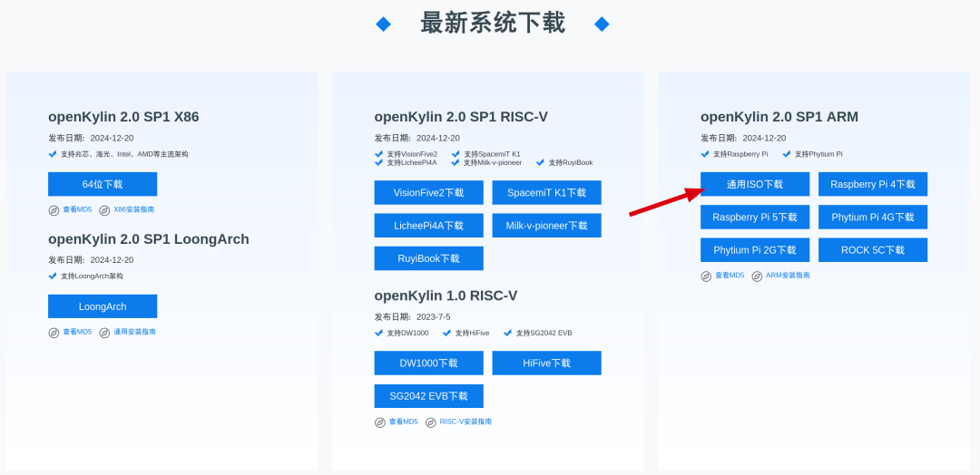Open 查看MD5 link under RISC-V section
The width and height of the screenshot is (980, 475).
point(404,422)
